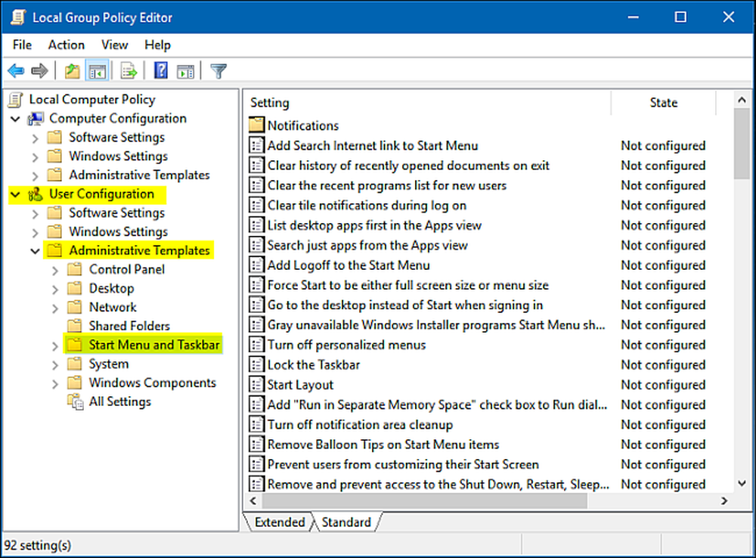756x558 pixels.
Task: Click the Forward arrow toolbar icon
Action: (x=39, y=71)
